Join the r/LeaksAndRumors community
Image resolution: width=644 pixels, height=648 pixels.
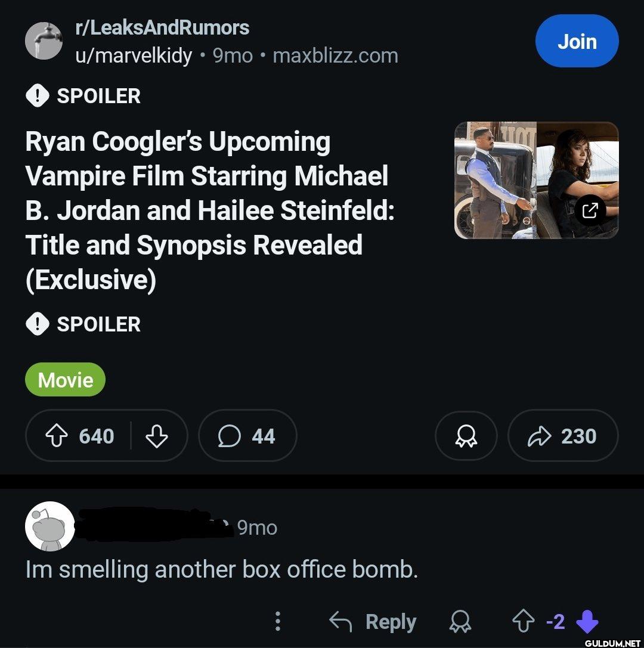tap(577, 41)
